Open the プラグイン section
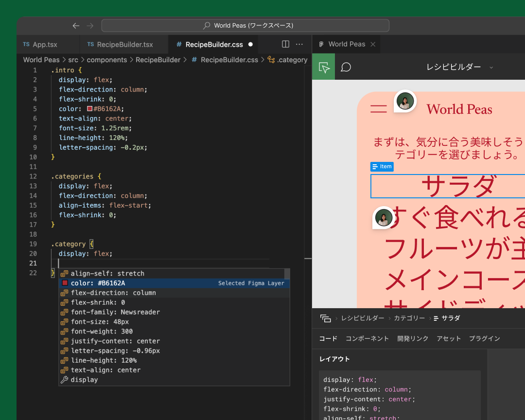 pyautogui.click(x=484, y=338)
